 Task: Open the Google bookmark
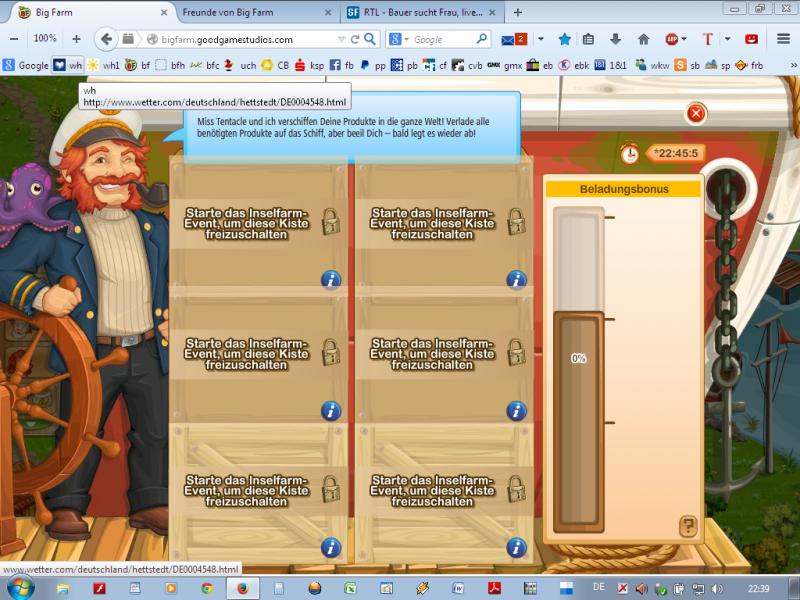(25, 65)
